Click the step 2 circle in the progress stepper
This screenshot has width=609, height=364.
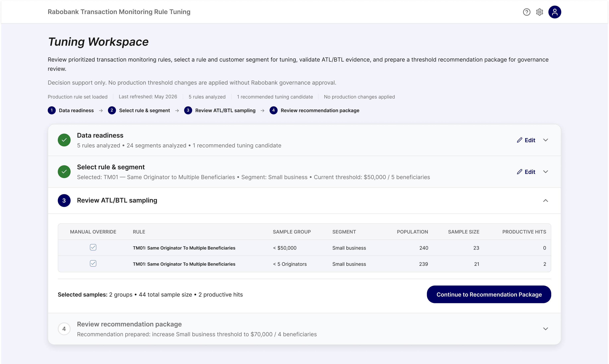coord(112,110)
